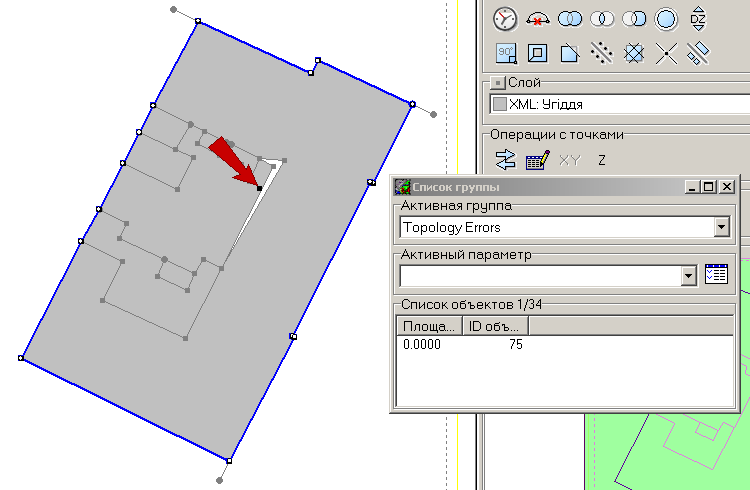Select the row with area 0.0000
Viewport: 750px width, 490px height.
pos(565,345)
